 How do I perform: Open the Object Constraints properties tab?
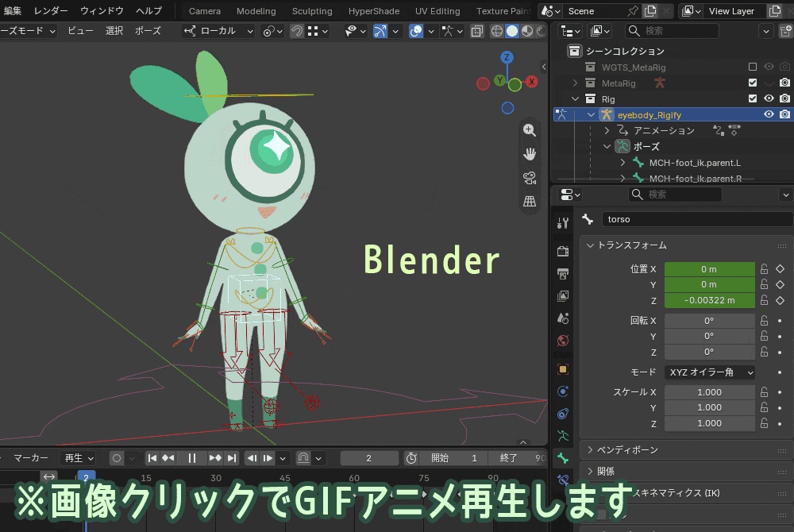[563, 414]
